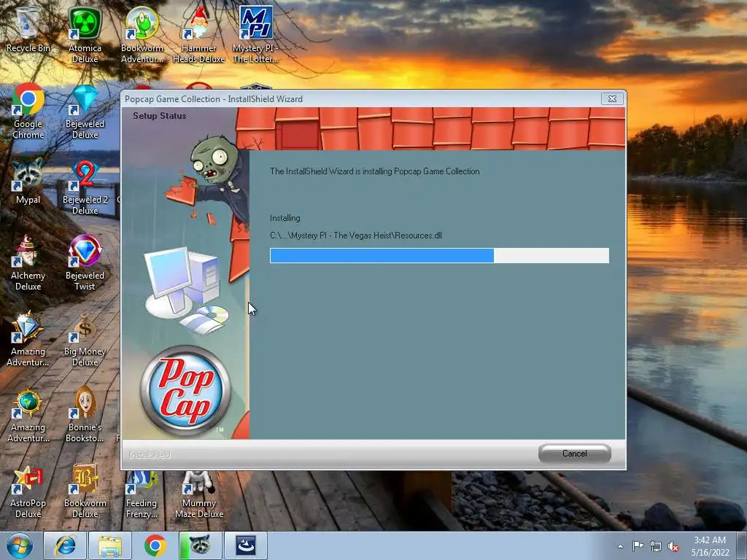The height and width of the screenshot is (560, 747).
Task: Open Bookworm Adventures desktop shortcut
Action: (142, 35)
